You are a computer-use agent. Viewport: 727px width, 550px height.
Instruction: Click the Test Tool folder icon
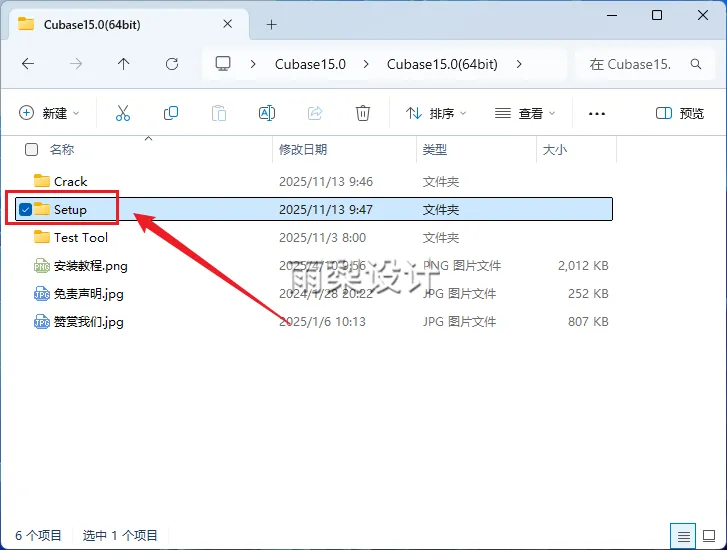tap(42, 237)
